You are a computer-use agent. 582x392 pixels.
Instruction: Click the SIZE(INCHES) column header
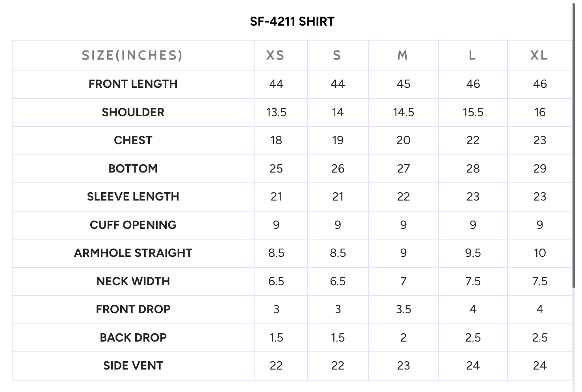coord(132,56)
